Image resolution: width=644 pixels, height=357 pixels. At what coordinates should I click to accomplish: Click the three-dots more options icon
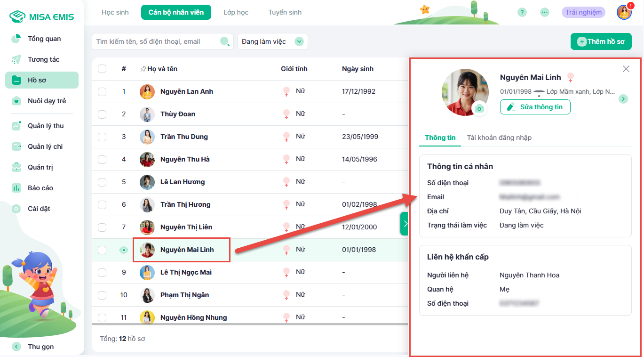click(545, 13)
